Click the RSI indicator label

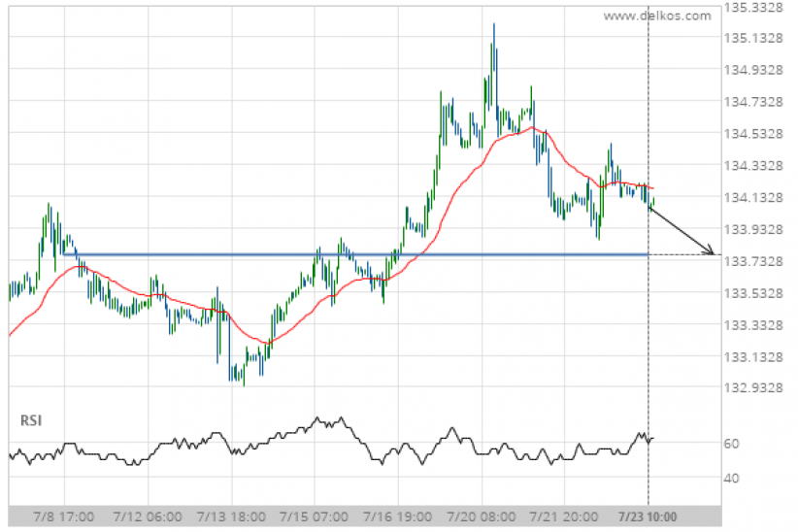[31, 420]
